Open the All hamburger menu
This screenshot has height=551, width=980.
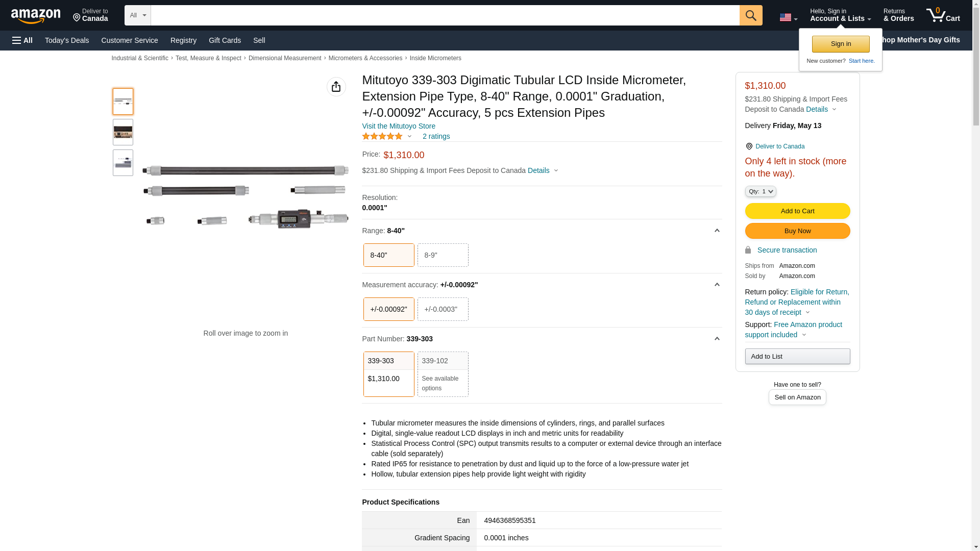tap(22, 40)
